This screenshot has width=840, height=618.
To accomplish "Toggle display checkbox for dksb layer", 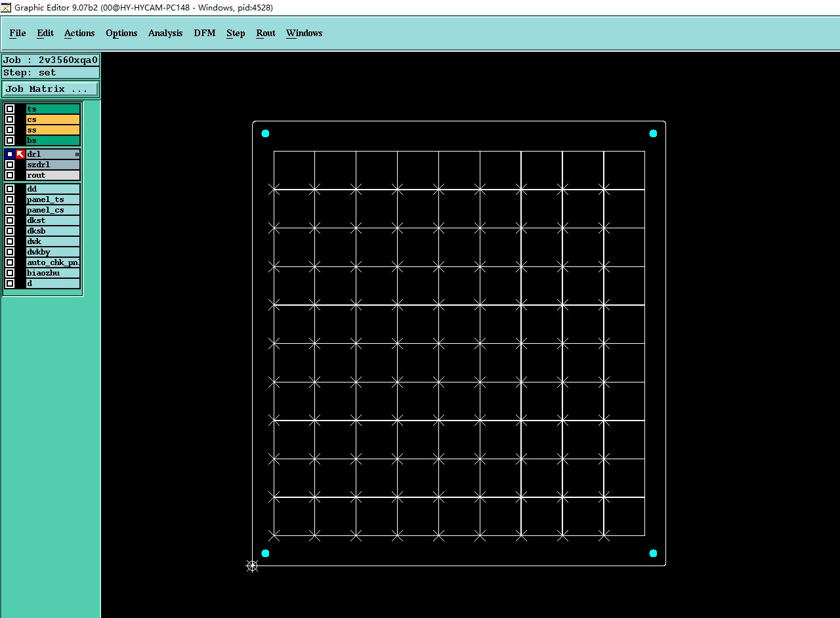I will tap(10, 231).
